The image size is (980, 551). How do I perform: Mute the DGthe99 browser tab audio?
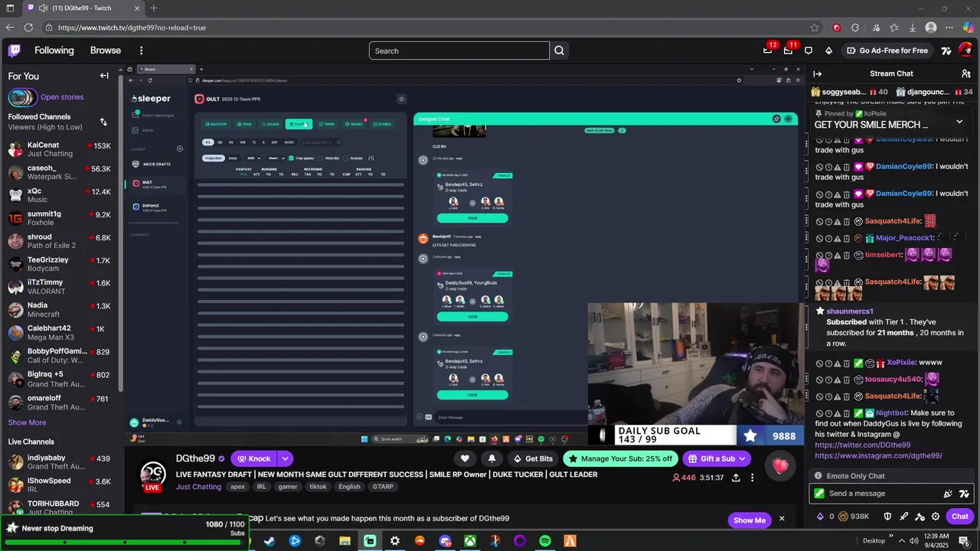tap(43, 8)
